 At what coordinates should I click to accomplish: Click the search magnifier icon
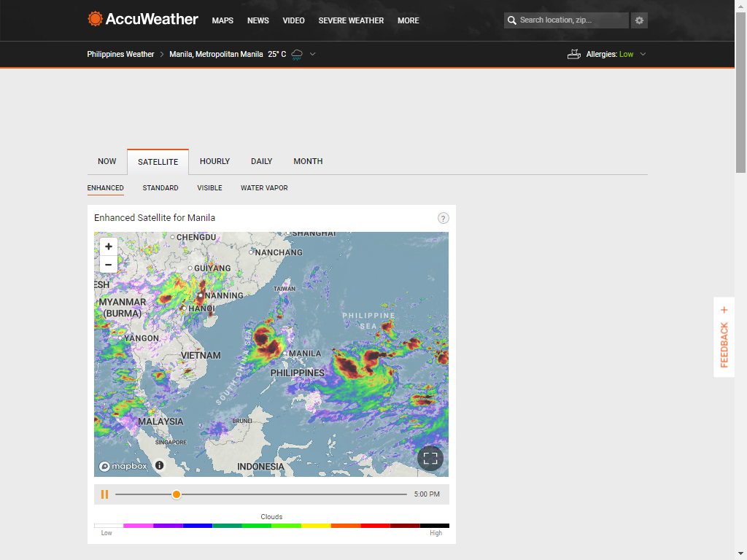point(511,20)
